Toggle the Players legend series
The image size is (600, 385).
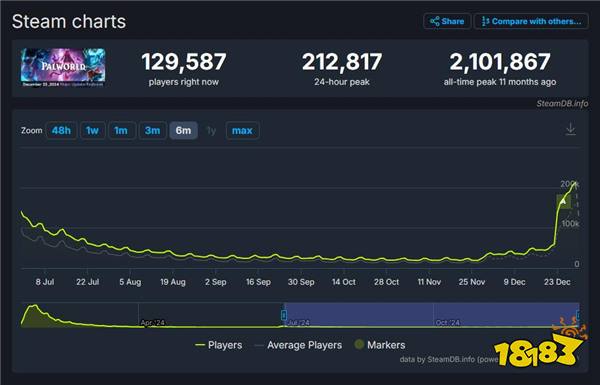(x=218, y=345)
